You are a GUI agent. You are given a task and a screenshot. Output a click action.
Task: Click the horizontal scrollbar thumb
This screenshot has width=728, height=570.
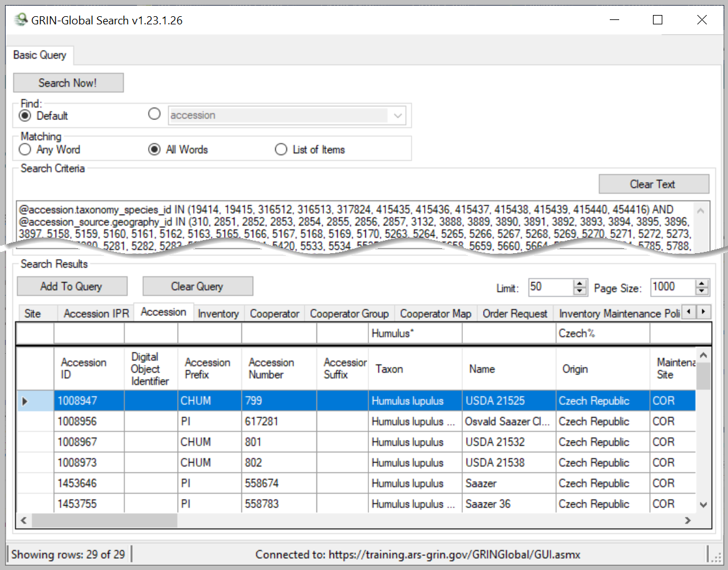click(104, 521)
